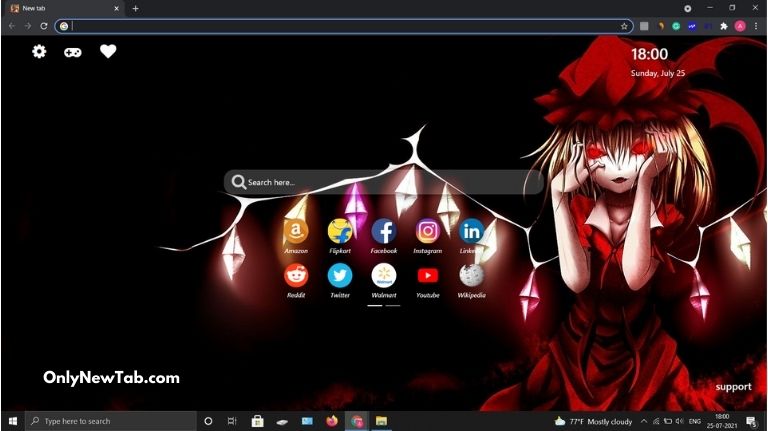The width and height of the screenshot is (768, 431).
Task: Open the notification center icon
Action: tap(752, 421)
